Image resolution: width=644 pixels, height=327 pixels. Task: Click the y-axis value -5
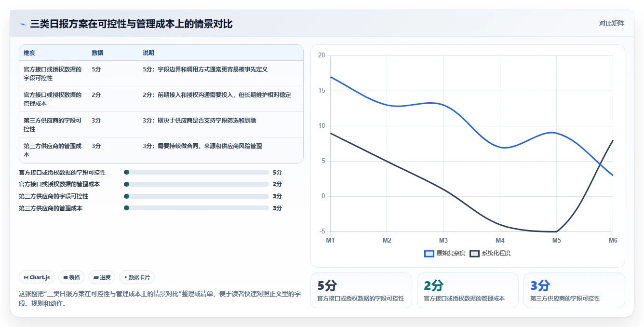pos(322,232)
